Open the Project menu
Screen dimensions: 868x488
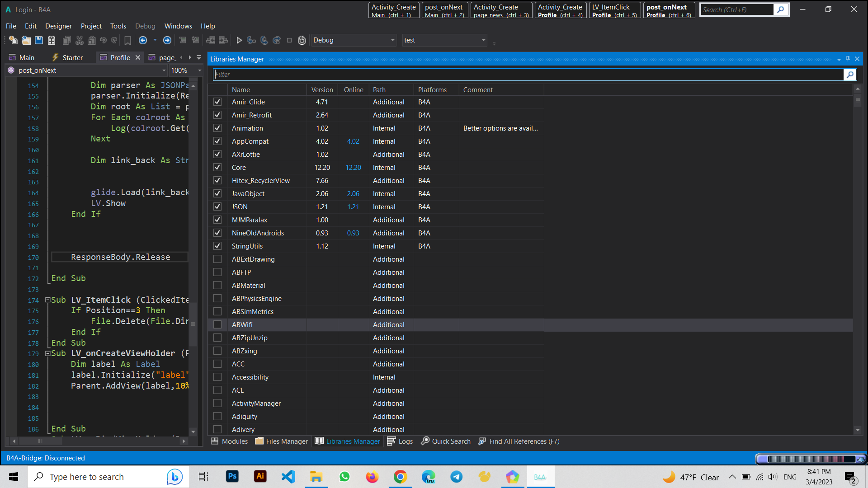(x=91, y=26)
